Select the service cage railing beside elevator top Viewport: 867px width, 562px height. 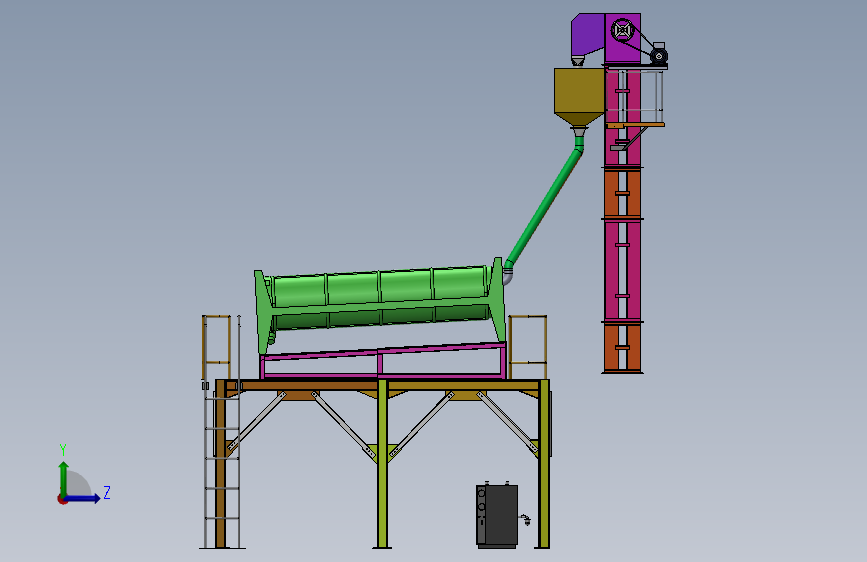pyautogui.click(x=635, y=95)
